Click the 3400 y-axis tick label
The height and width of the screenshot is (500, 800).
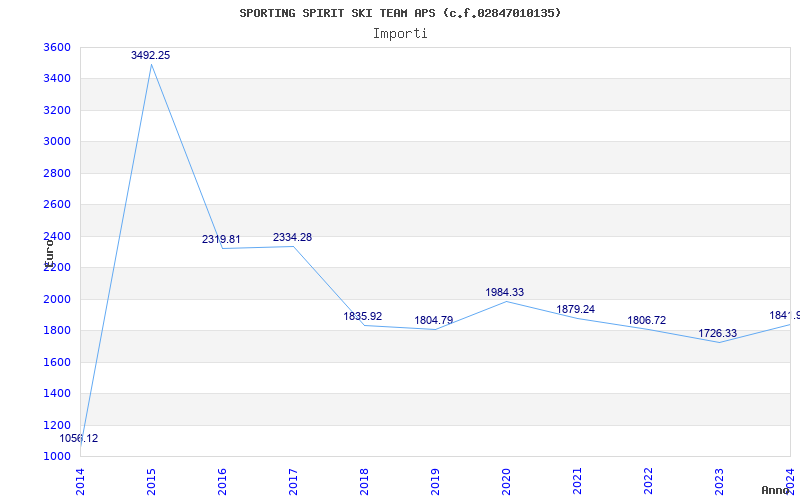(57, 79)
